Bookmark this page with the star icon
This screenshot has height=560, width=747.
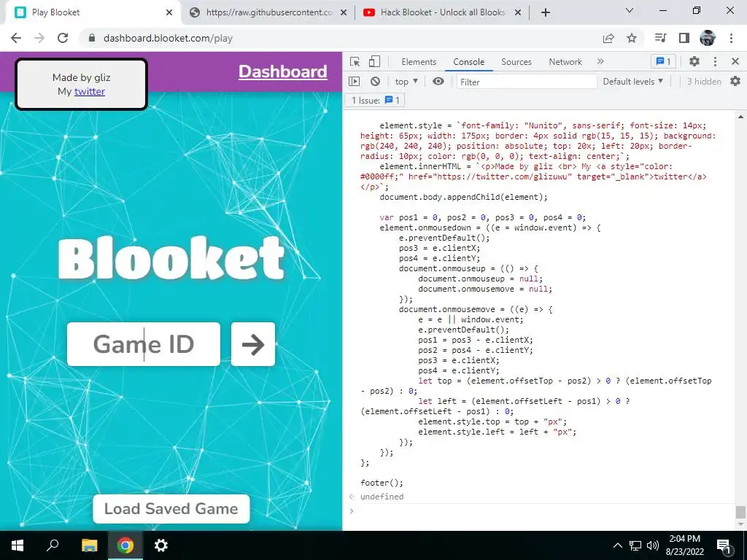point(632,38)
